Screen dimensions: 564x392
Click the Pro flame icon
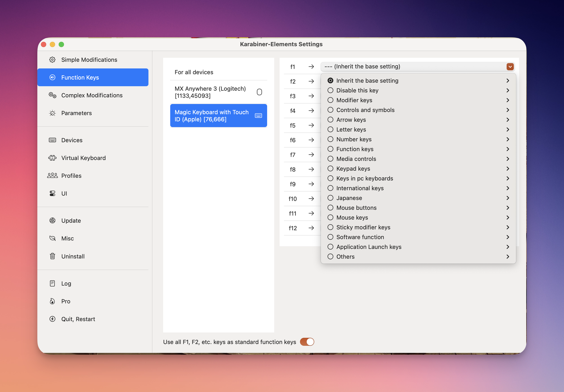pos(52,301)
